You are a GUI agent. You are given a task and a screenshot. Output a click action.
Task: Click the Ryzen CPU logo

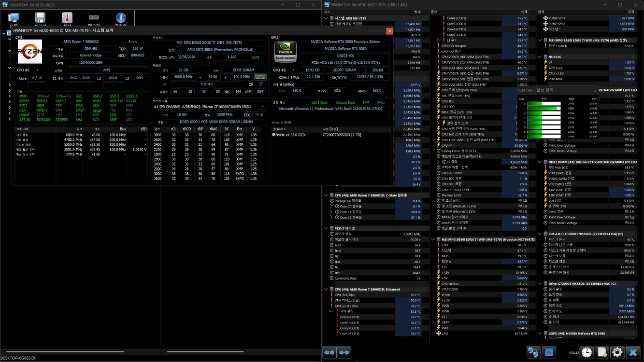pos(30,52)
